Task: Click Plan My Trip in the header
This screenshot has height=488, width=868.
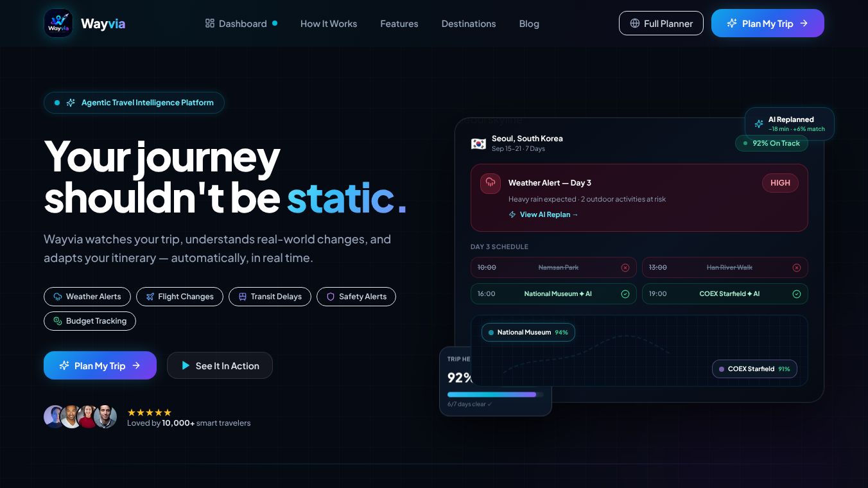Action: (x=768, y=23)
